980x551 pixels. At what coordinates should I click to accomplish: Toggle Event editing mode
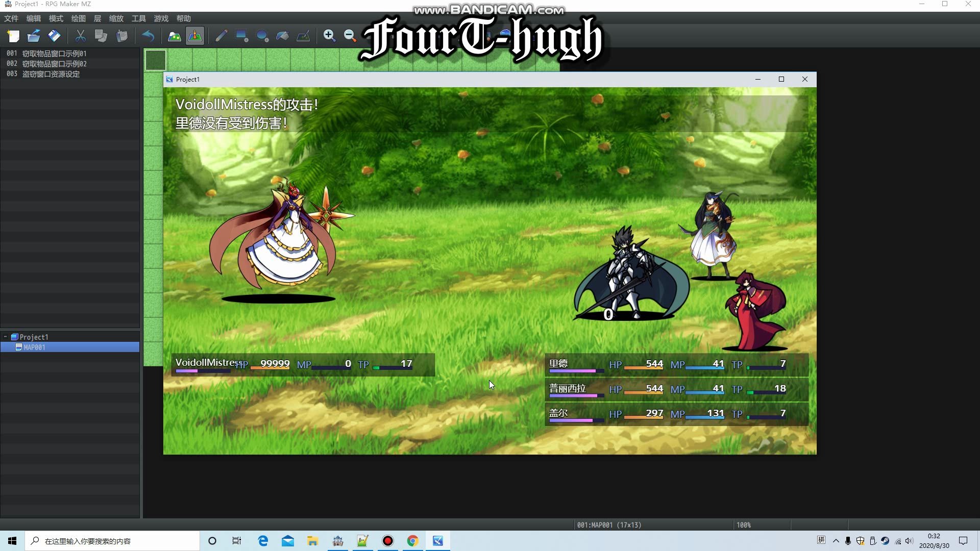click(x=195, y=36)
